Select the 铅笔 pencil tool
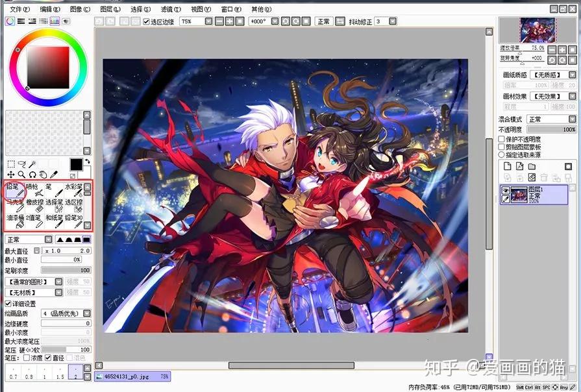This screenshot has height=392, width=581. (x=15, y=190)
